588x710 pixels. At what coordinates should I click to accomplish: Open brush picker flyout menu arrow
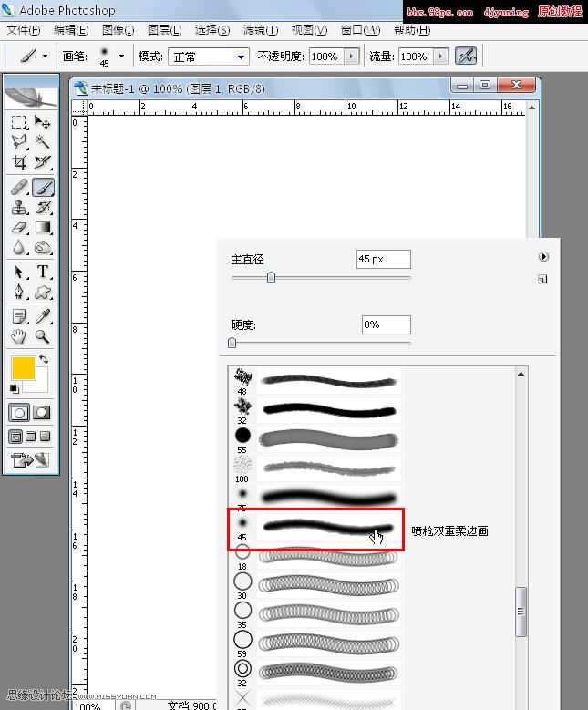coord(543,257)
